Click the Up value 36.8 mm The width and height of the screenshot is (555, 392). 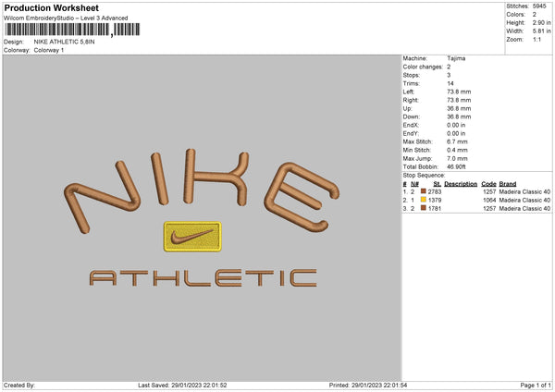(459, 108)
